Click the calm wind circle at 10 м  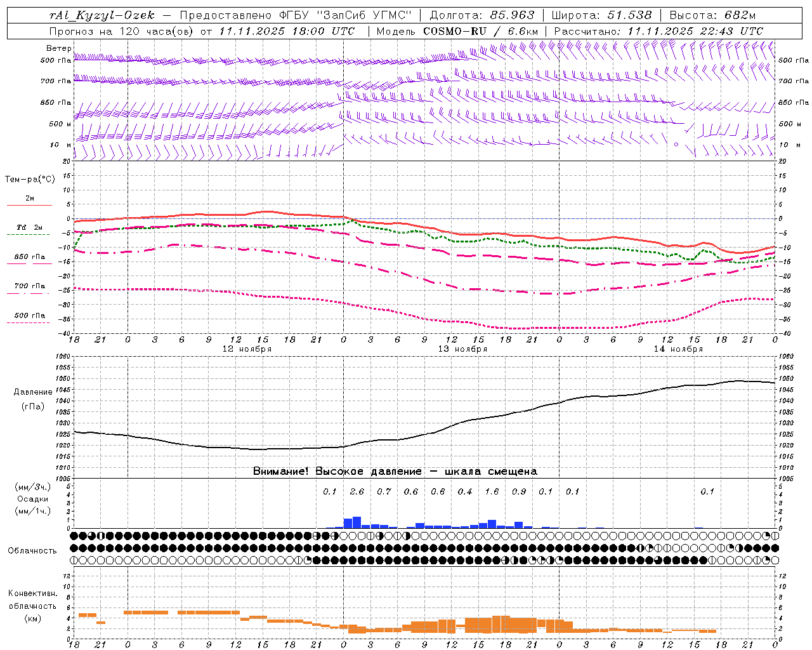(x=676, y=145)
